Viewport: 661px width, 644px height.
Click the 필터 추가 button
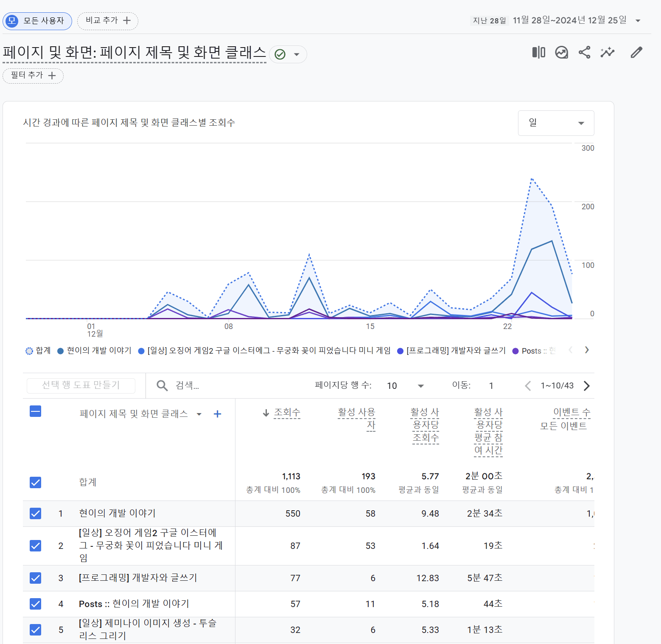[33, 76]
